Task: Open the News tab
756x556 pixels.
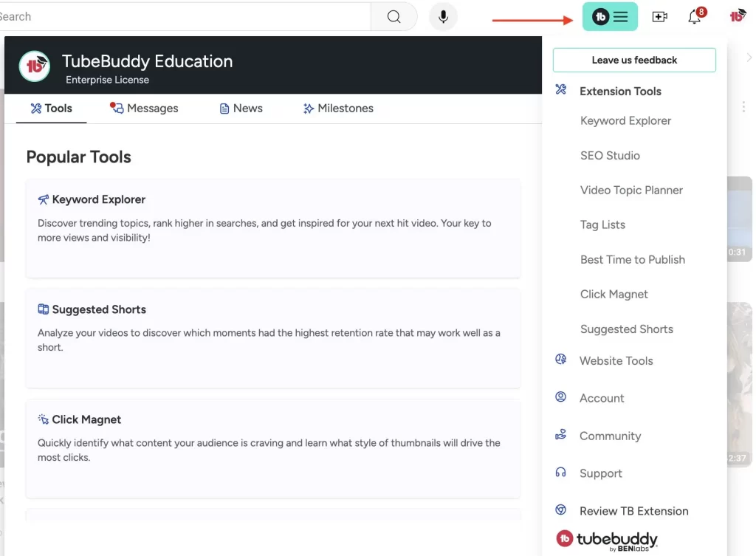Action: (241, 109)
